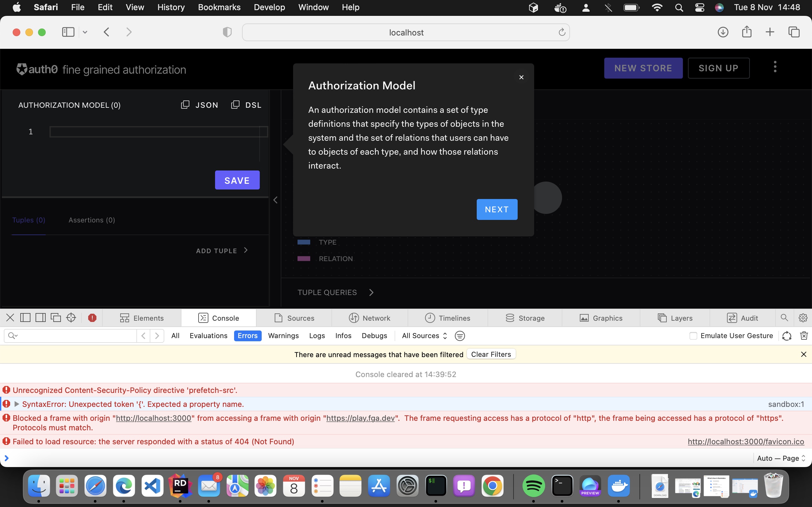Open the Web Inspector settings gear
The width and height of the screenshot is (812, 507).
coord(803,318)
